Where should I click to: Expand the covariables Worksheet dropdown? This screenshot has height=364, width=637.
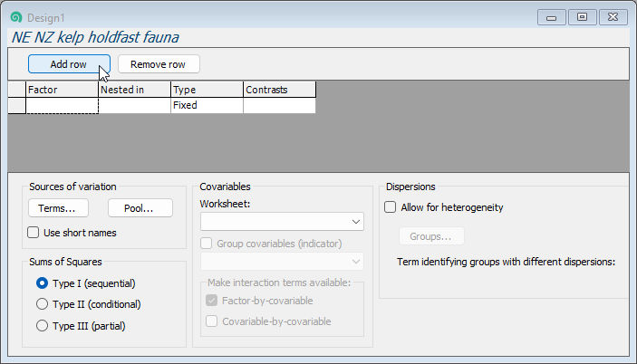coord(282,221)
